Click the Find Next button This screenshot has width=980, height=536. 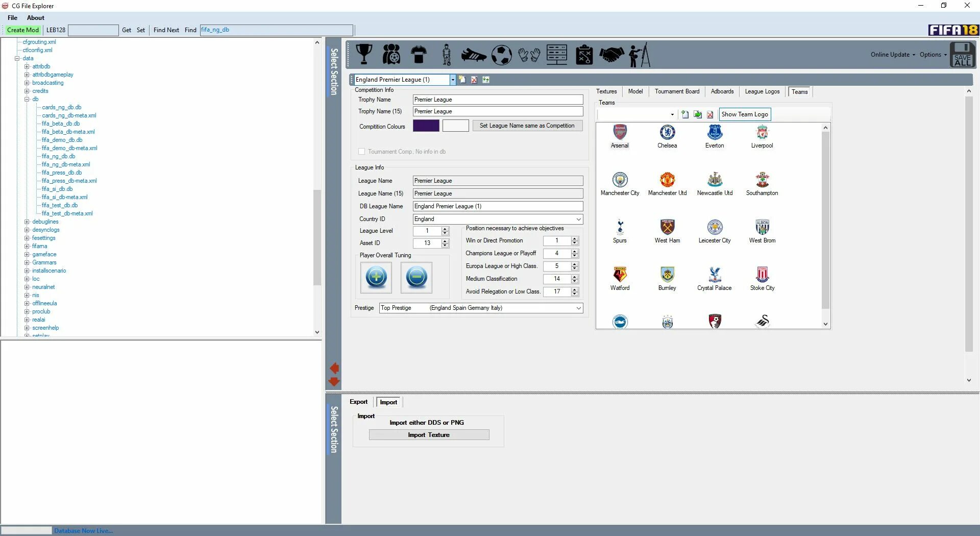coord(166,30)
